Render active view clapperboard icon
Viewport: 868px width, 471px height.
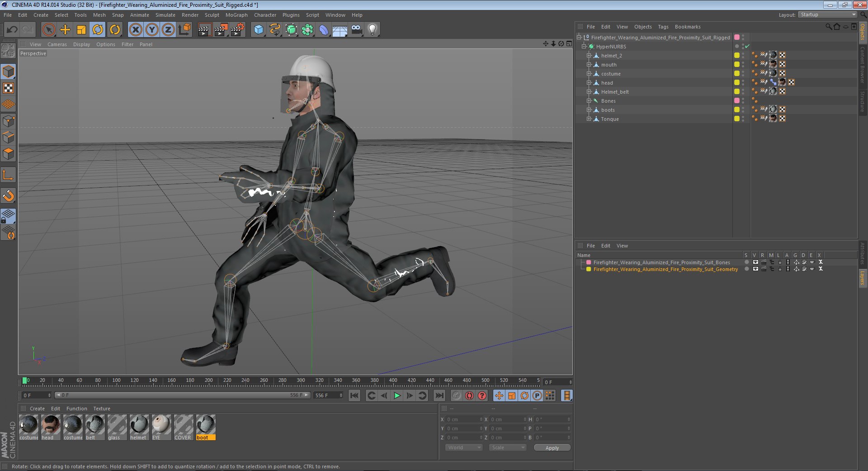[204, 30]
